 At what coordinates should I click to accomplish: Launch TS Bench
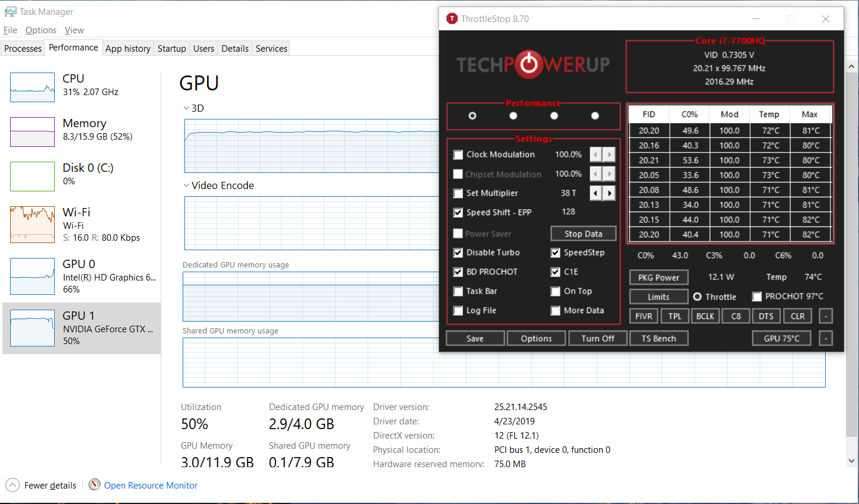tap(659, 338)
